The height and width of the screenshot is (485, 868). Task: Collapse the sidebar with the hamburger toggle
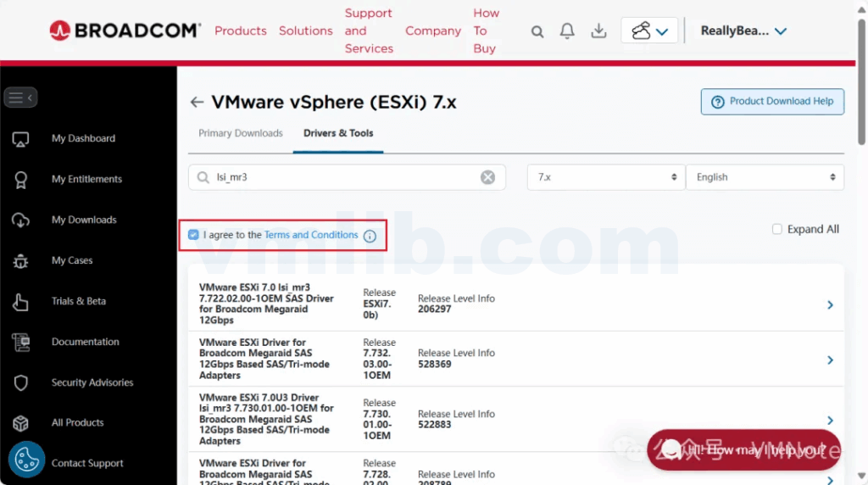[20, 98]
